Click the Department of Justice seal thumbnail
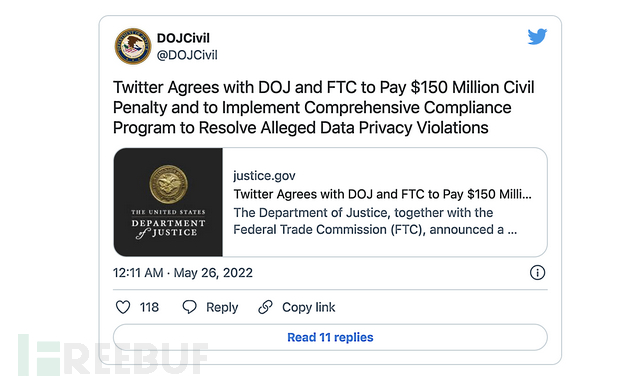 (x=168, y=202)
